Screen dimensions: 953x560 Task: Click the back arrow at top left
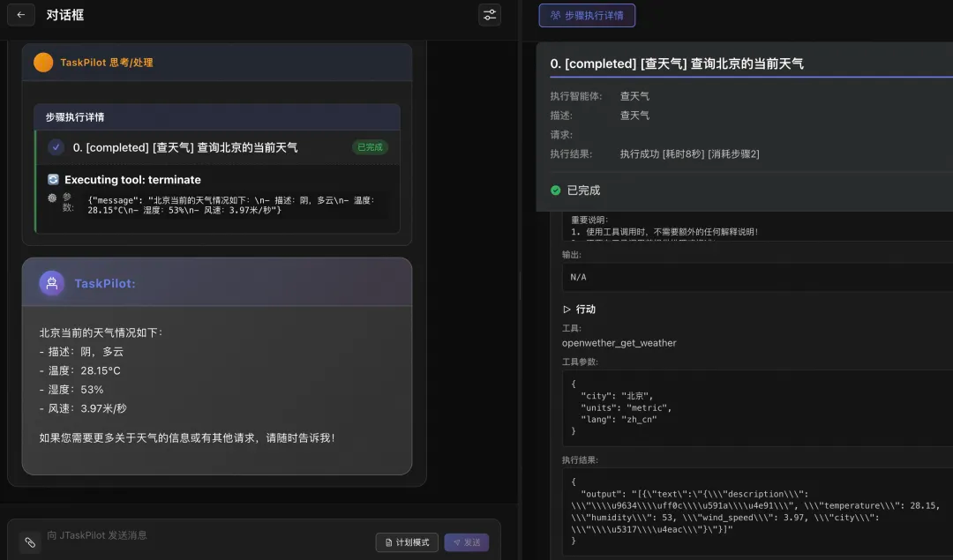pos(19,14)
